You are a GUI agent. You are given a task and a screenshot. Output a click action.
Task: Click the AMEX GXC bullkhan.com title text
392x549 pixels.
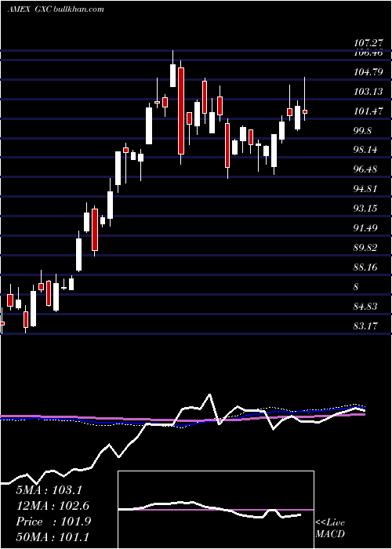(x=56, y=9)
